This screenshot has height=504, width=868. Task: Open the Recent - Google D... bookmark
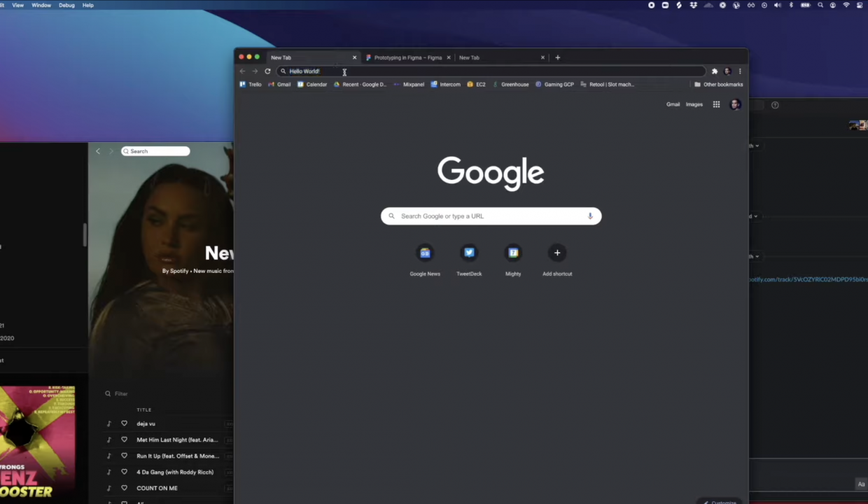(x=360, y=84)
